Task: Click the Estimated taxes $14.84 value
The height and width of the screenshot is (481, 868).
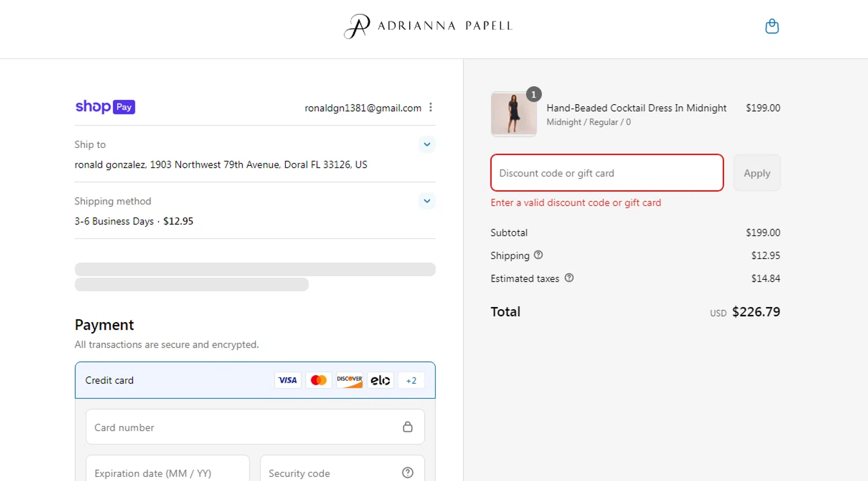Action: pyautogui.click(x=766, y=279)
